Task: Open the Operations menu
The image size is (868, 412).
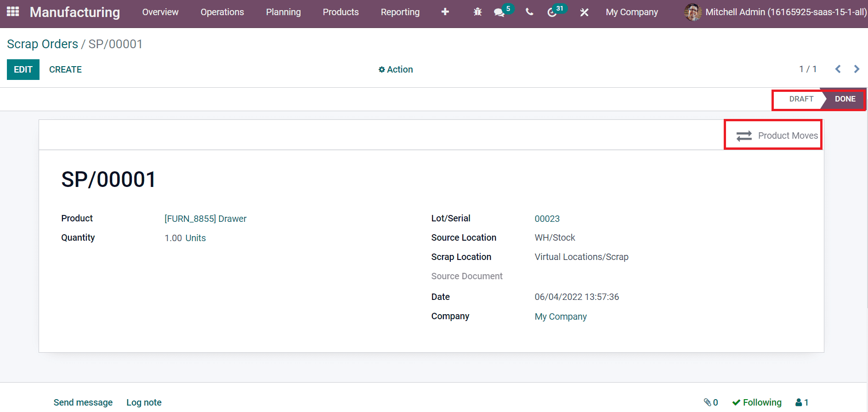Action: click(x=222, y=12)
